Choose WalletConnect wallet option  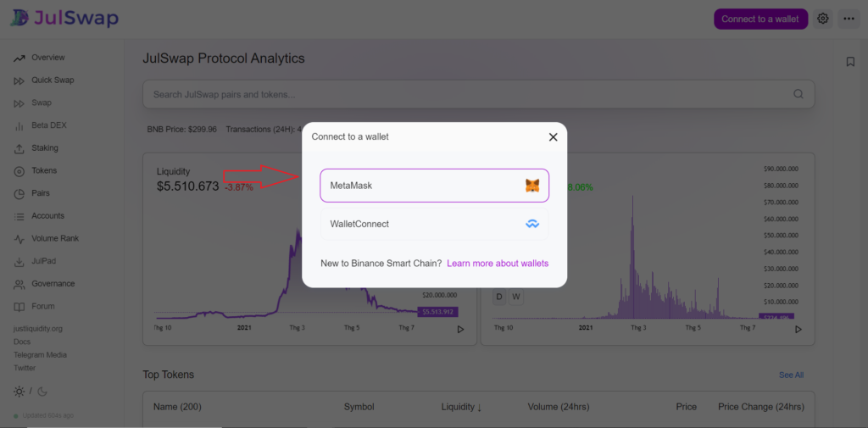[435, 225]
